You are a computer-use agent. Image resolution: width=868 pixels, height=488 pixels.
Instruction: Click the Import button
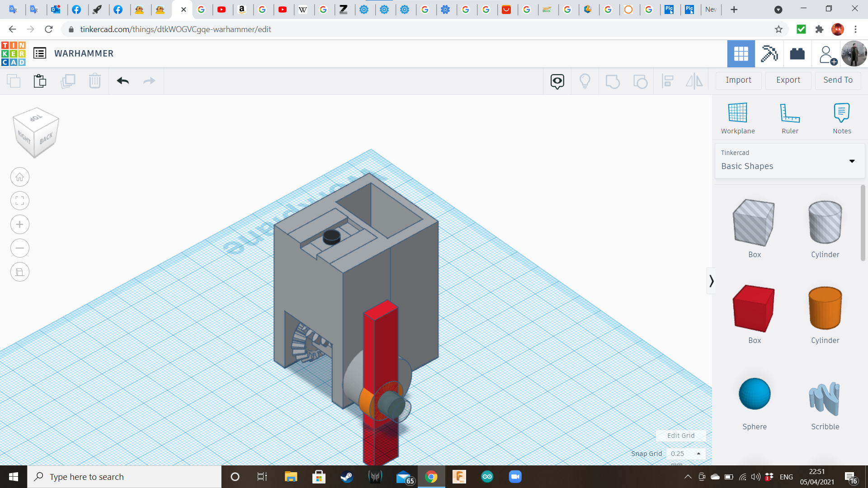(738, 80)
